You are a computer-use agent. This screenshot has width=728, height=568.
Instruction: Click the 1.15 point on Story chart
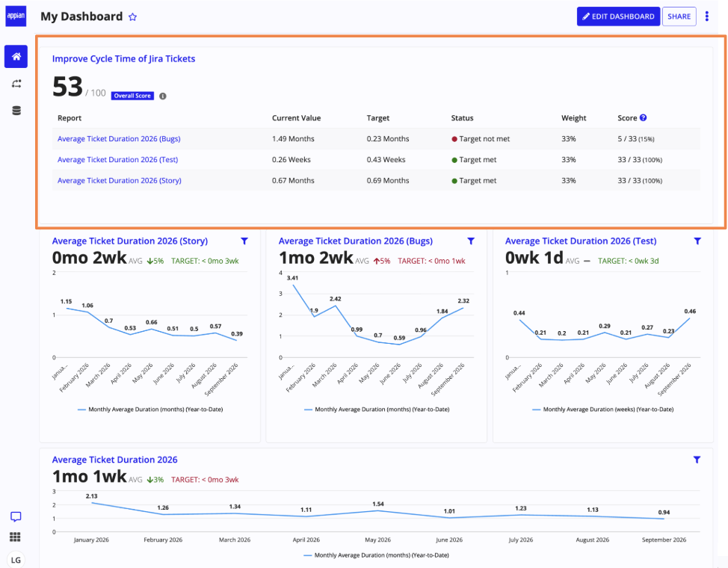click(x=67, y=308)
